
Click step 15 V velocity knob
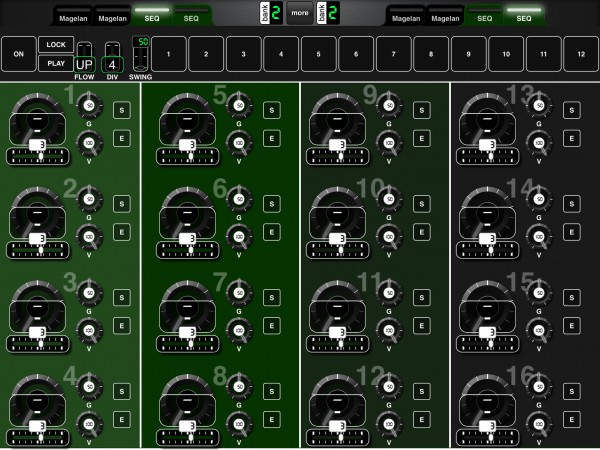[x=539, y=331]
